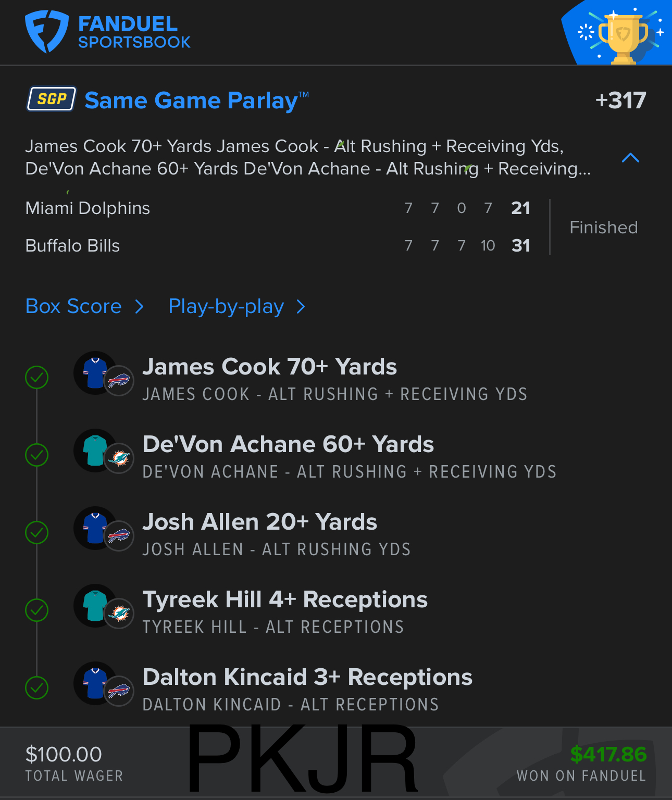Tap the Josh Allen 20+ Yards leg

[259, 522]
